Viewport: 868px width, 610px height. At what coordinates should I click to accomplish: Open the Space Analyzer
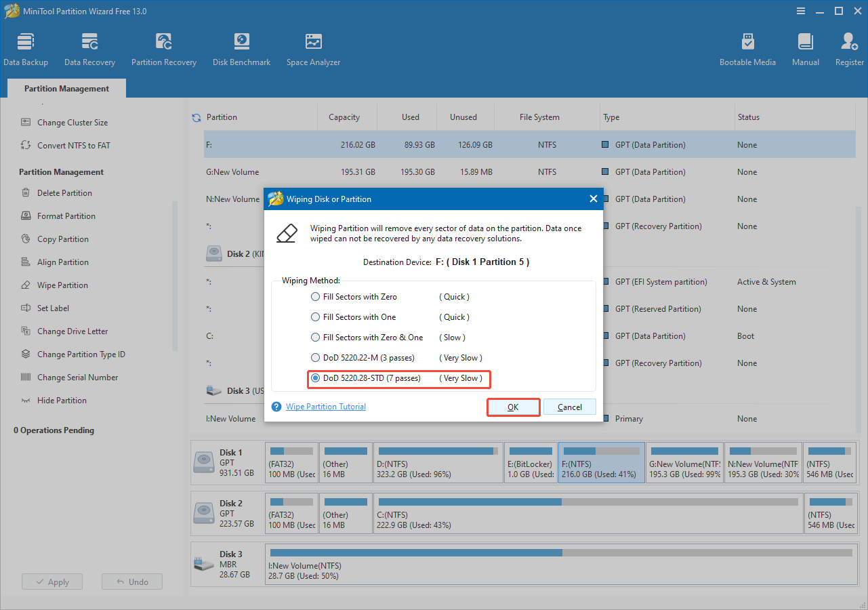tap(312, 47)
